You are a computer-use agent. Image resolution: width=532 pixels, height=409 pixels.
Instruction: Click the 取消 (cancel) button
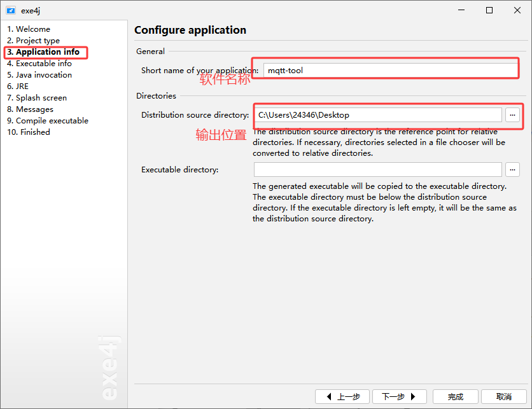pyautogui.click(x=504, y=396)
